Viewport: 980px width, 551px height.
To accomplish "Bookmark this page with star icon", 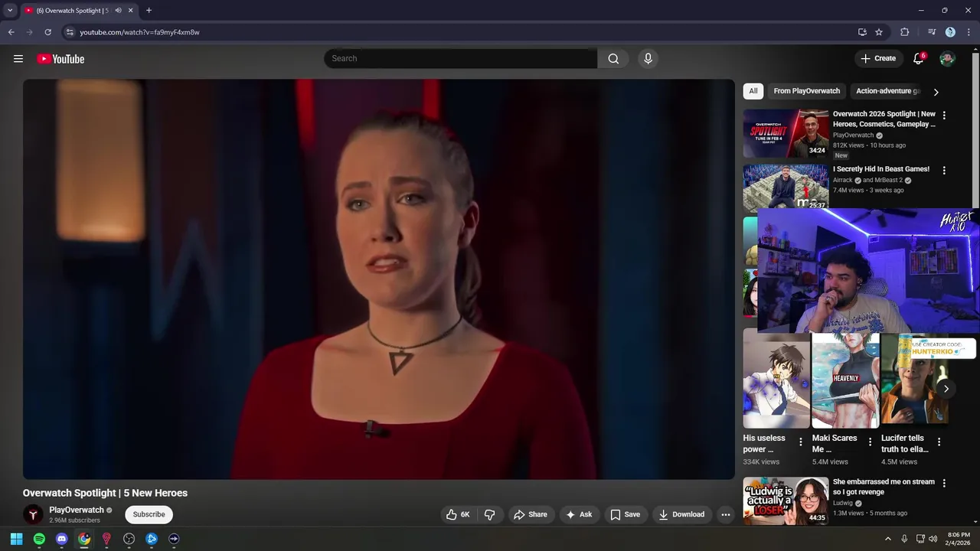I will pyautogui.click(x=879, y=32).
